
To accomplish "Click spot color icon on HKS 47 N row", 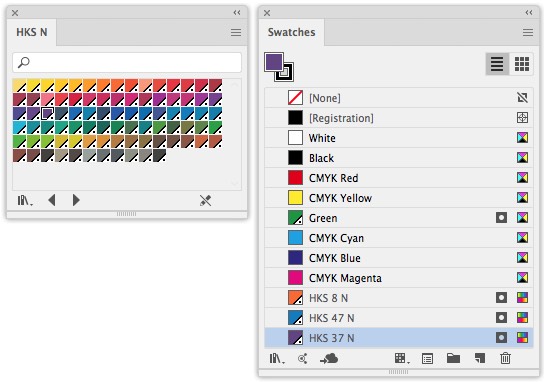I will pyautogui.click(x=501, y=318).
